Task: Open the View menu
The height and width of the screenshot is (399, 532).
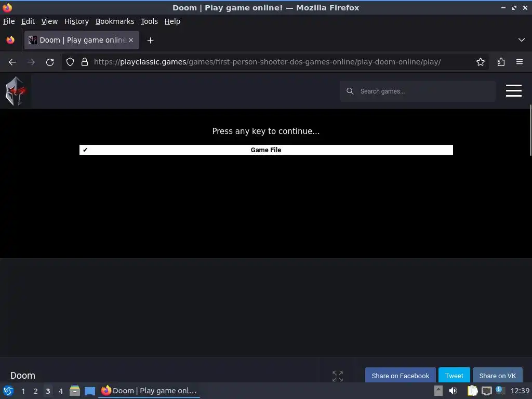Action: tap(49, 21)
